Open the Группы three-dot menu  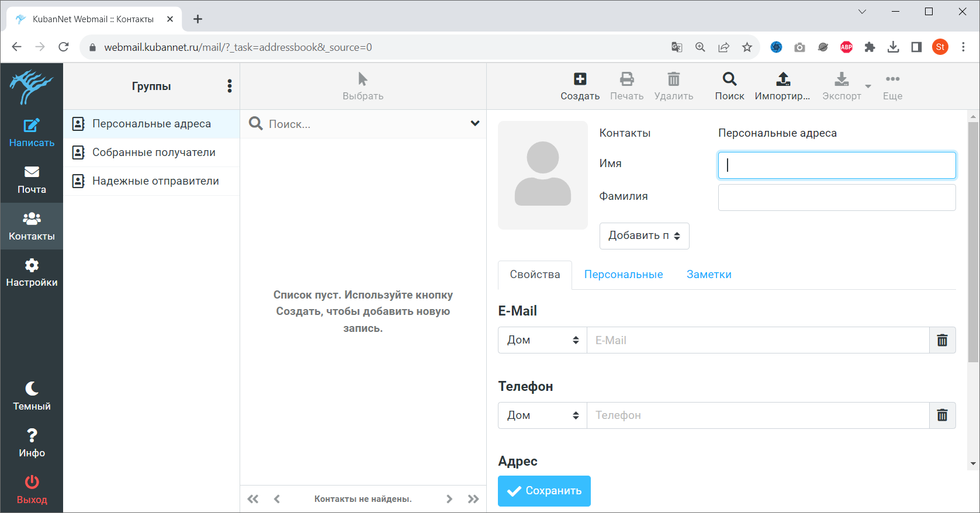(x=230, y=86)
